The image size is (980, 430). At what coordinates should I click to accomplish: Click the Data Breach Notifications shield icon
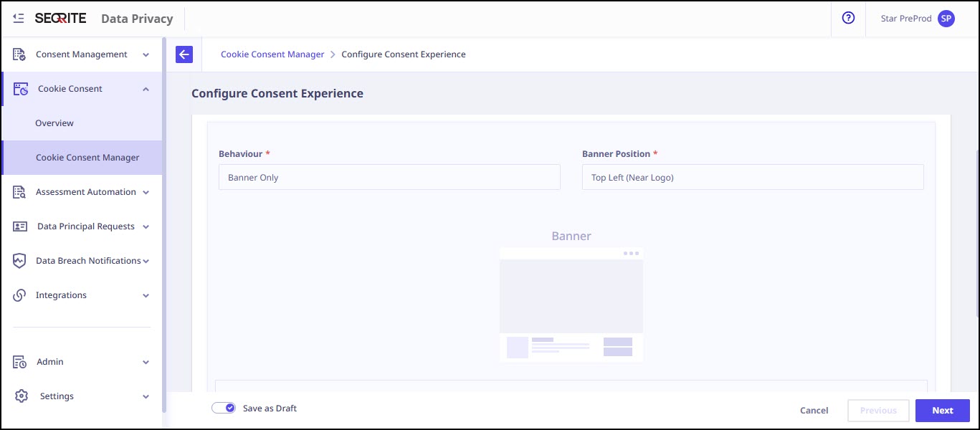pyautogui.click(x=19, y=261)
